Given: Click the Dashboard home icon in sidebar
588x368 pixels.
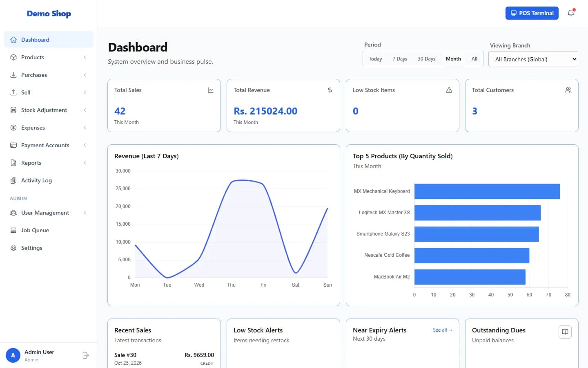Looking at the screenshot, I should tap(13, 40).
